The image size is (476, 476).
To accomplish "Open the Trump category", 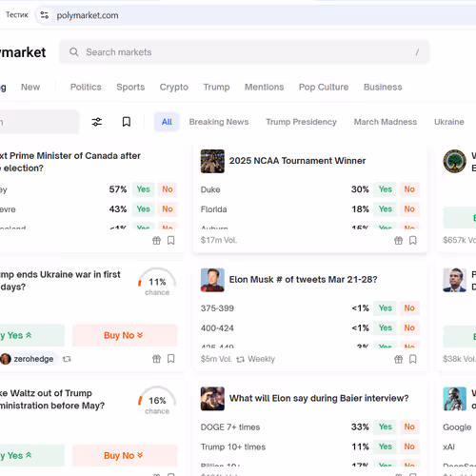I will 216,87.
